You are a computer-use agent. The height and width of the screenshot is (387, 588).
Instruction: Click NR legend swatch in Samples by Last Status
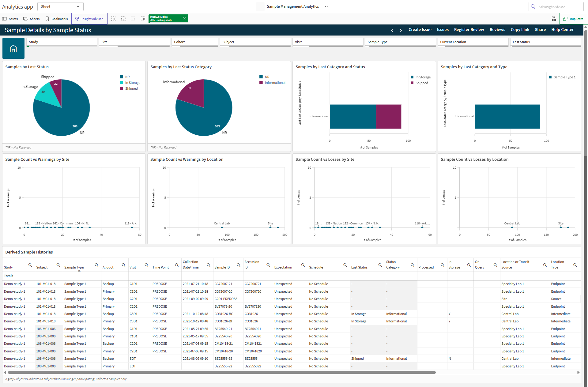122,77
